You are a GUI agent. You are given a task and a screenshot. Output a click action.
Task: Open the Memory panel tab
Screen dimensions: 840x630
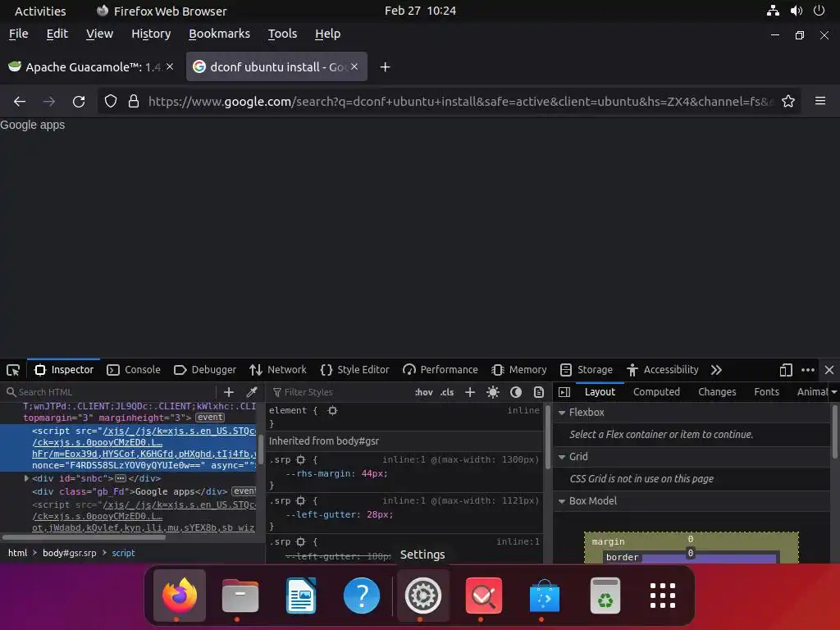[x=519, y=370]
